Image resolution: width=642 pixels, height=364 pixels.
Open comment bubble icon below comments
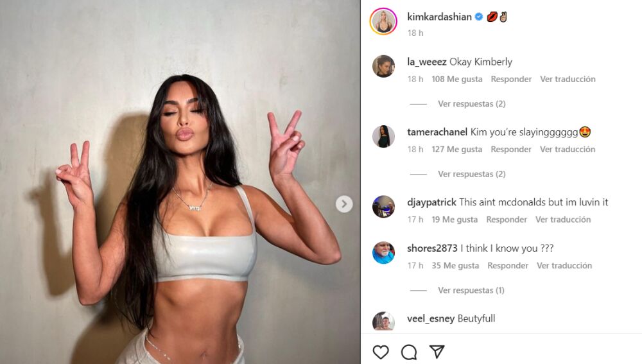[408, 352]
